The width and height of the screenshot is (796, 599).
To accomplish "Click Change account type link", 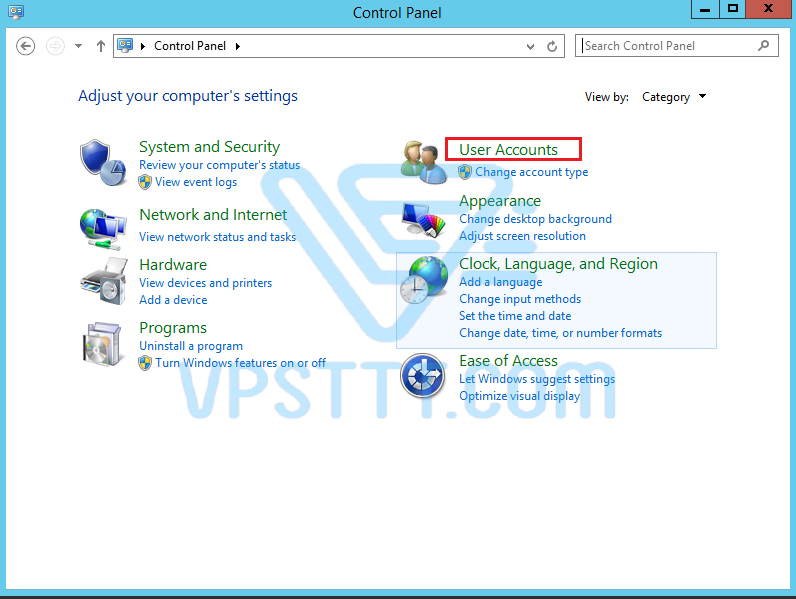I will pyautogui.click(x=532, y=172).
